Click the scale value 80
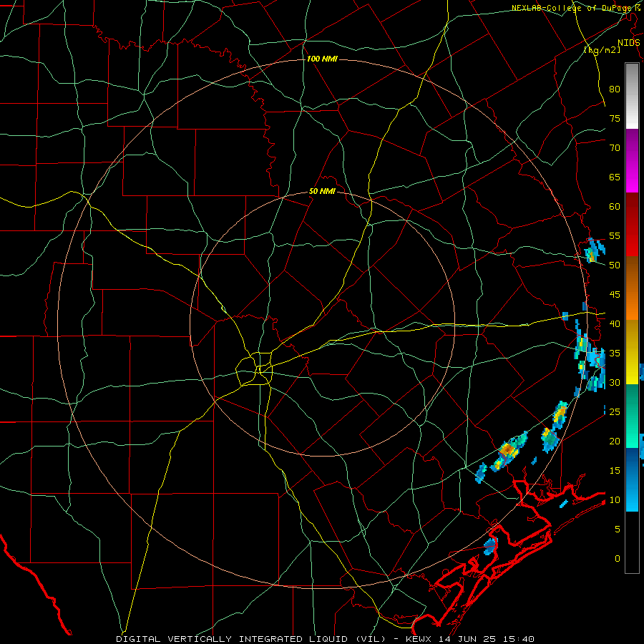This screenshot has width=644, height=644. tap(615, 89)
